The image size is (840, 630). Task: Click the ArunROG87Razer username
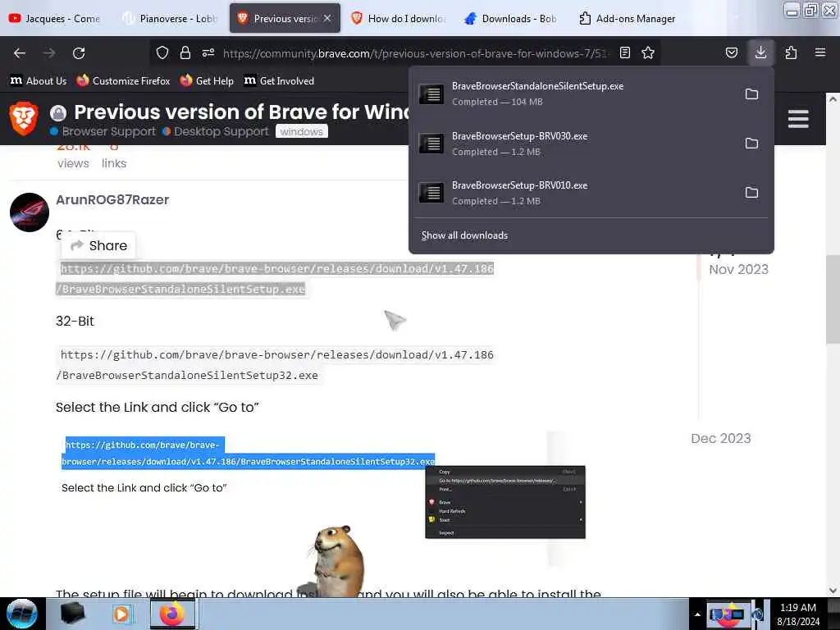(112, 200)
